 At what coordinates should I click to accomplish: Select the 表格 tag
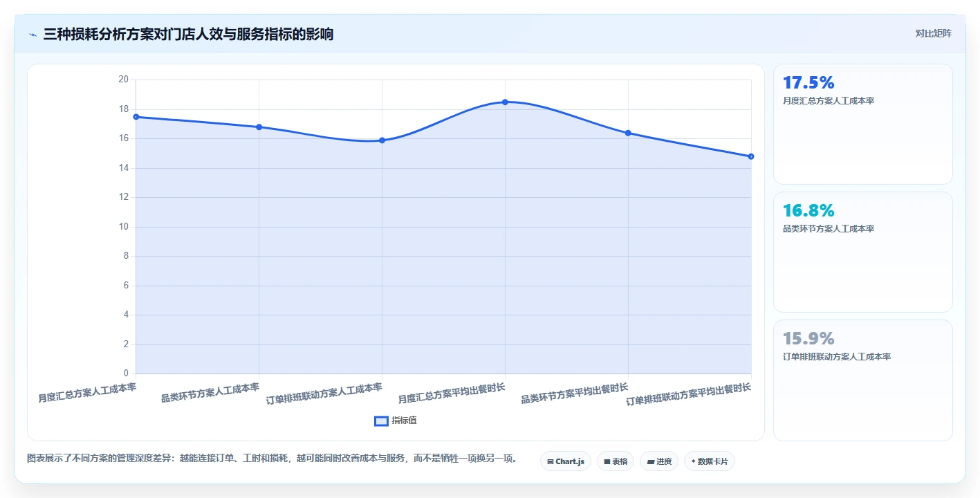615,461
